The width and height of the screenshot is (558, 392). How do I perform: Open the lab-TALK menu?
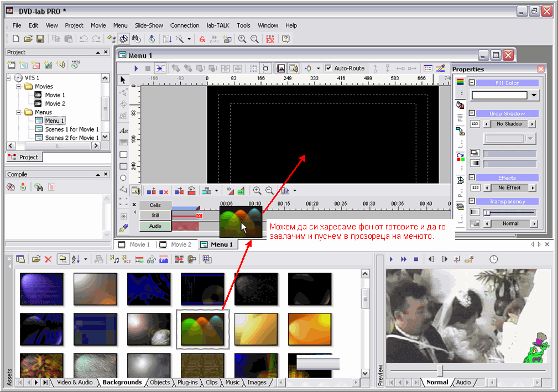pyautogui.click(x=218, y=25)
